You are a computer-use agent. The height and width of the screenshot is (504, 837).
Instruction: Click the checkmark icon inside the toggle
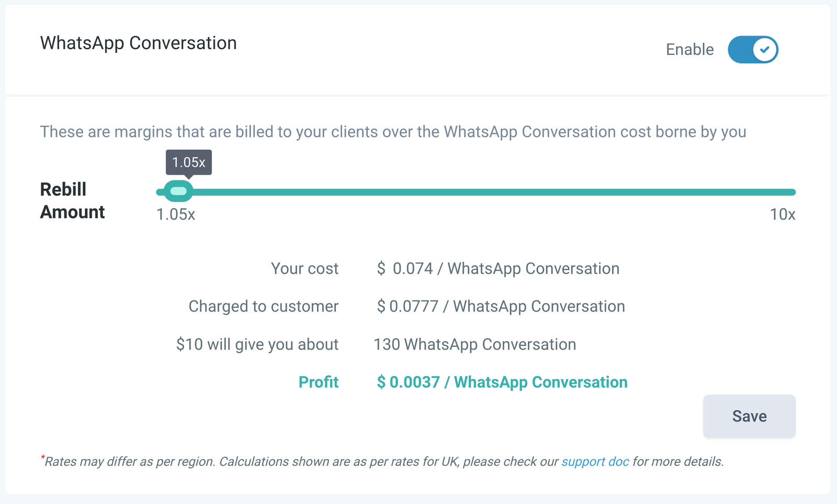coord(765,50)
